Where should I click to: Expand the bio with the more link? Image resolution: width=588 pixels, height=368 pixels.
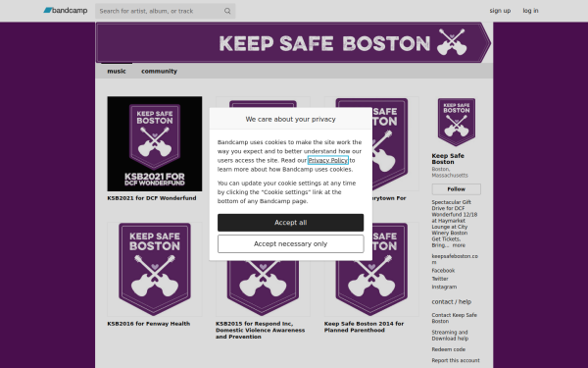coord(459,245)
